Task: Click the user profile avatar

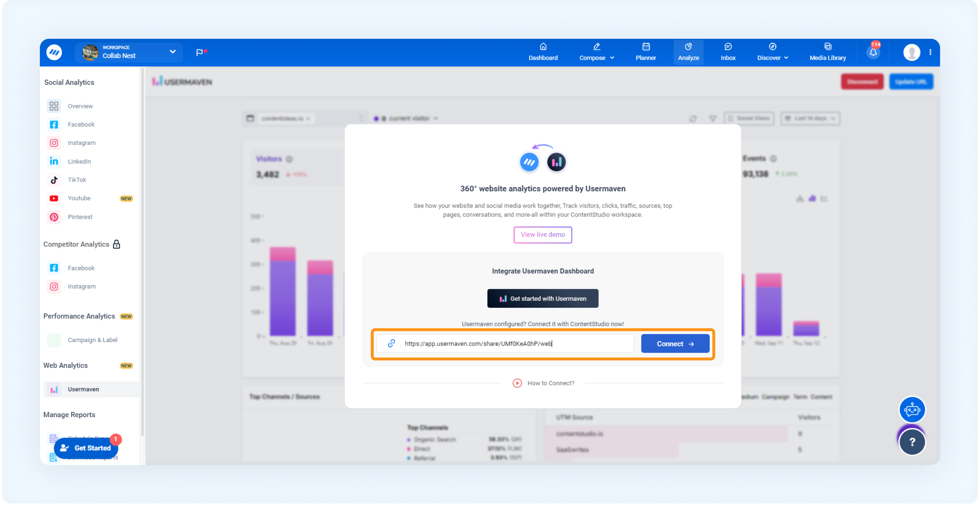Action: point(912,53)
